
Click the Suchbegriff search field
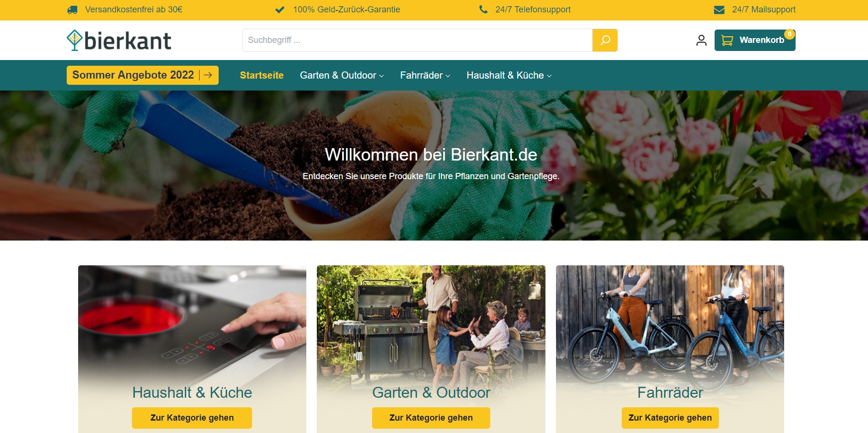pos(417,40)
